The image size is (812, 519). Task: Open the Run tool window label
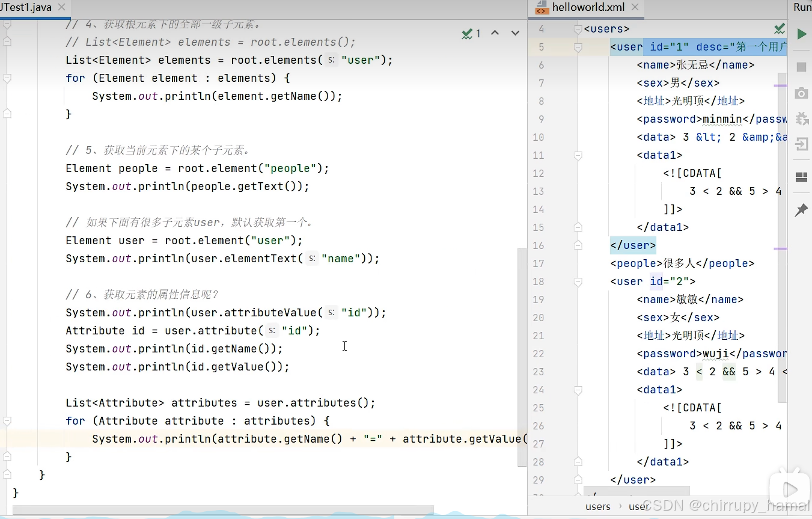802,7
